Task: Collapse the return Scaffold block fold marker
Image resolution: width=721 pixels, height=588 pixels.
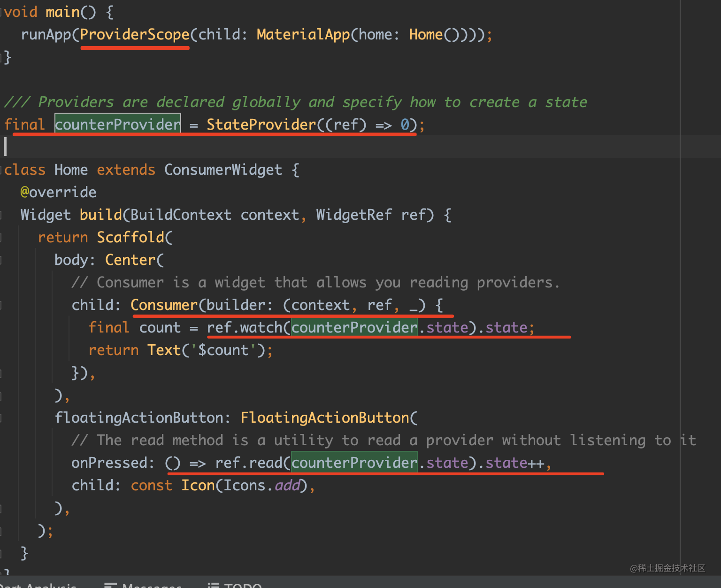Action: click(1, 238)
